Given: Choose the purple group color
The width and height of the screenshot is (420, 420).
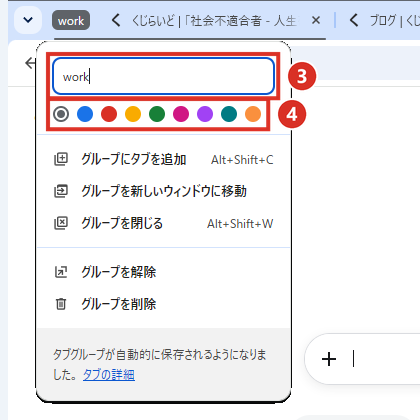Looking at the screenshot, I should click(x=205, y=114).
